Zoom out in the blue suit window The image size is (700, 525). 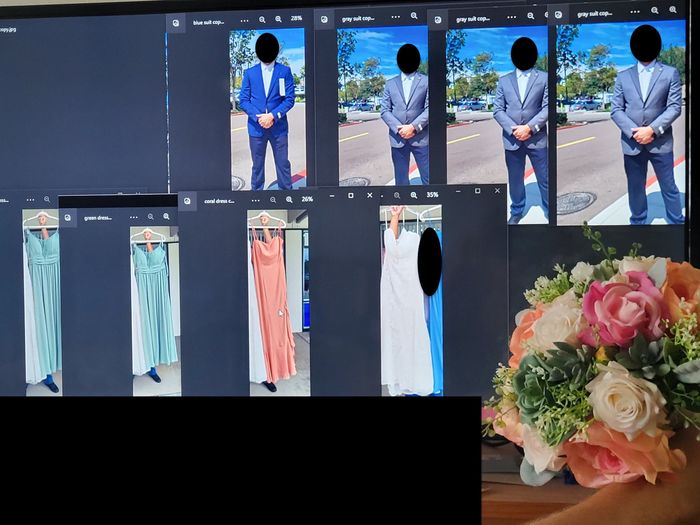tap(263, 19)
